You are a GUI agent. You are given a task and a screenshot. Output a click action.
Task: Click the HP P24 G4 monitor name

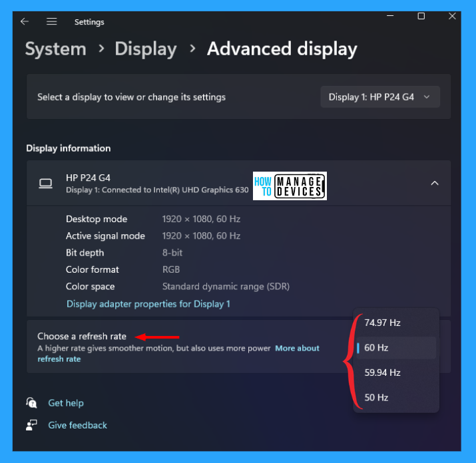[x=88, y=178]
